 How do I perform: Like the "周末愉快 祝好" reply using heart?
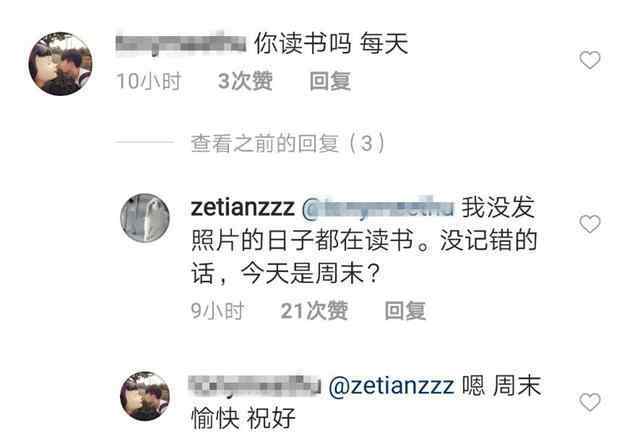pyautogui.click(x=590, y=402)
